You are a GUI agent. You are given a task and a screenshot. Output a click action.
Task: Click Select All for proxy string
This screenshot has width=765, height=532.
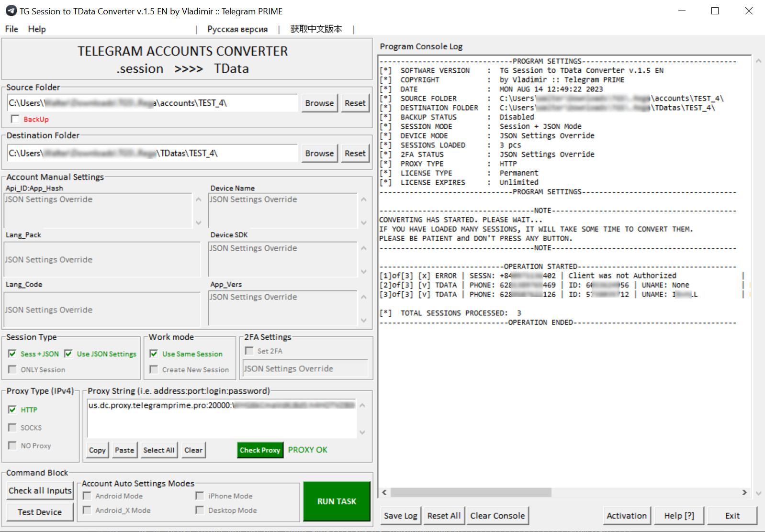[x=159, y=450]
